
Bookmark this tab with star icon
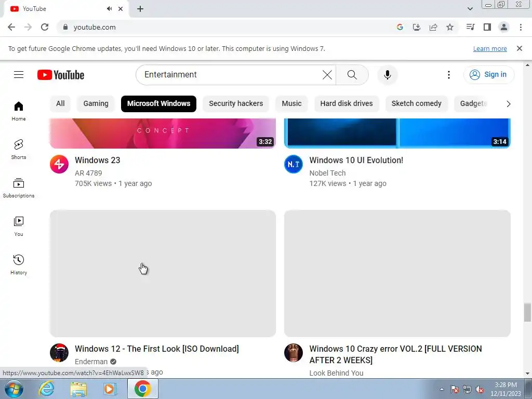point(450,27)
